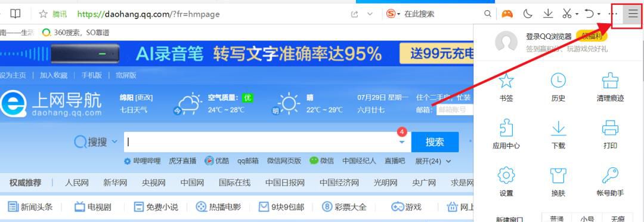The height and width of the screenshot is (222, 644).
Task: Open 新华网 in recommended sites
Action: click(x=115, y=183)
